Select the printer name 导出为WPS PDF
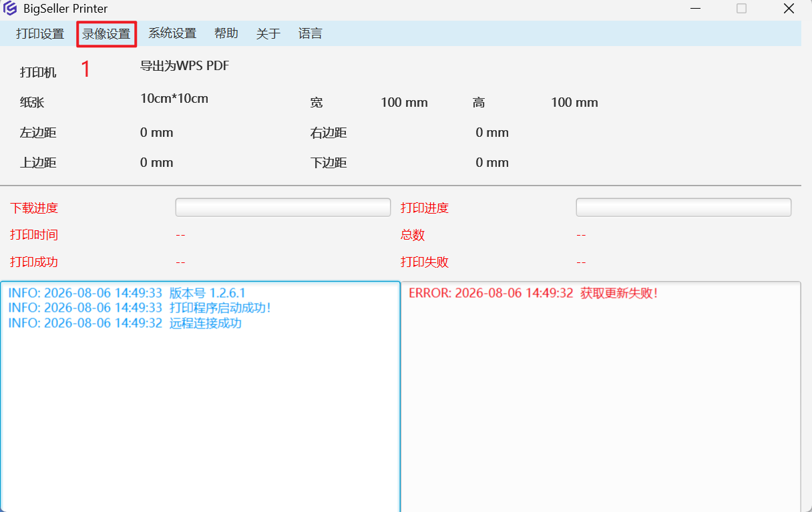The width and height of the screenshot is (812, 512). 185,66
